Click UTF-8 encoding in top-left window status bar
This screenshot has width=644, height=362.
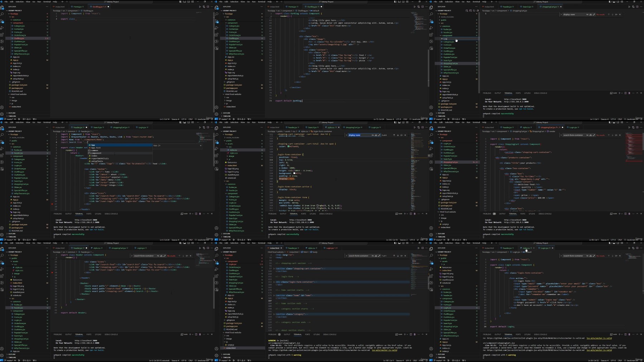[x=184, y=119]
